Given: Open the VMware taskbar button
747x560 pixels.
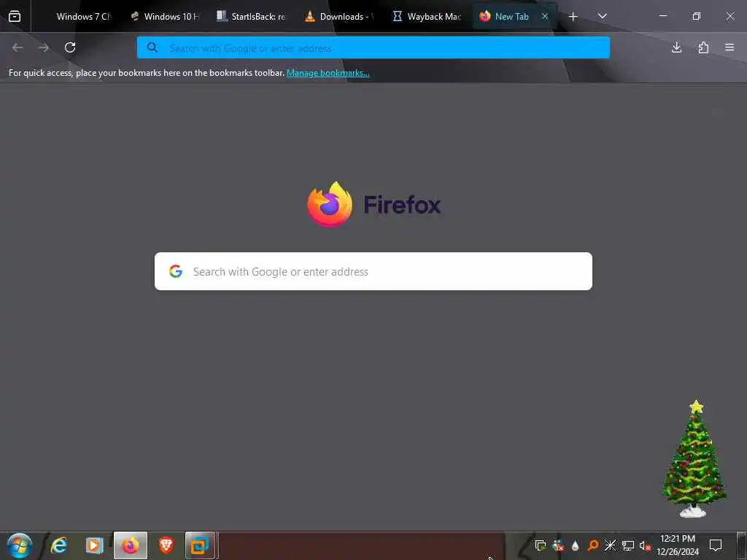Looking at the screenshot, I should coord(201,545).
